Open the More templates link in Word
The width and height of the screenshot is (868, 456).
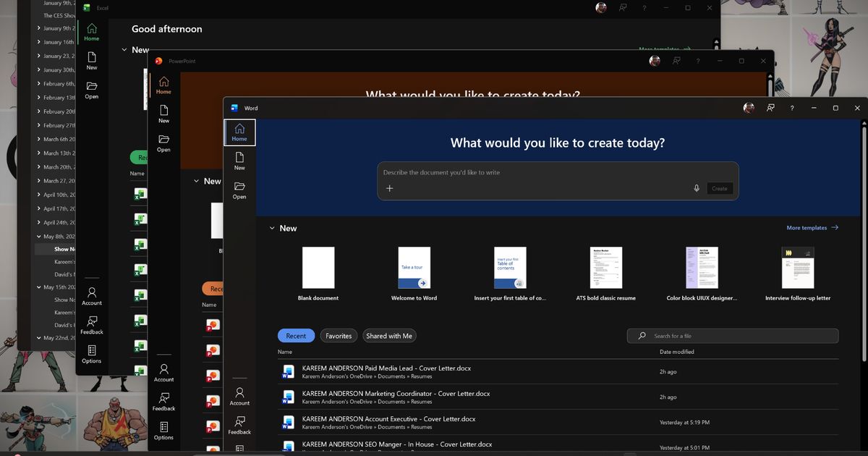coord(812,228)
